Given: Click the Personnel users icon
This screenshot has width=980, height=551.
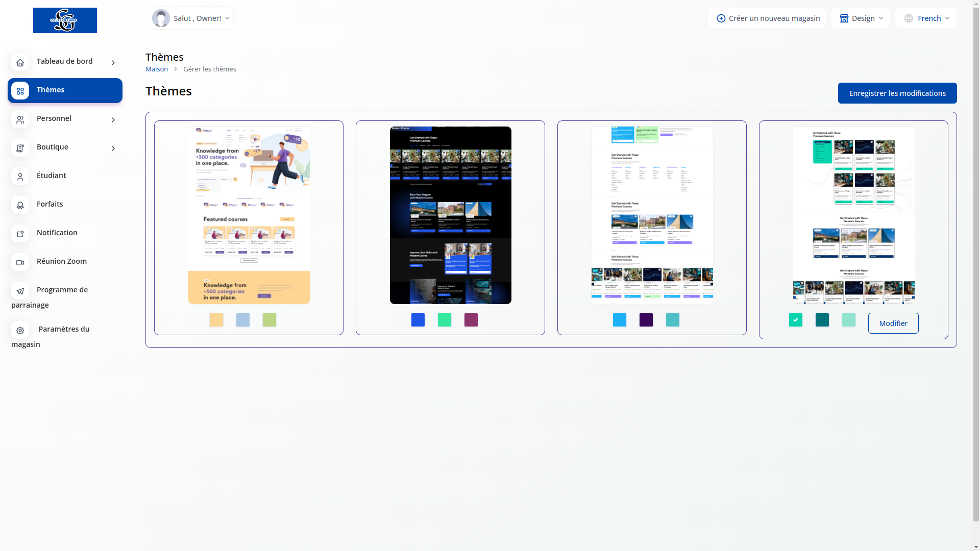Looking at the screenshot, I should pyautogui.click(x=20, y=119).
